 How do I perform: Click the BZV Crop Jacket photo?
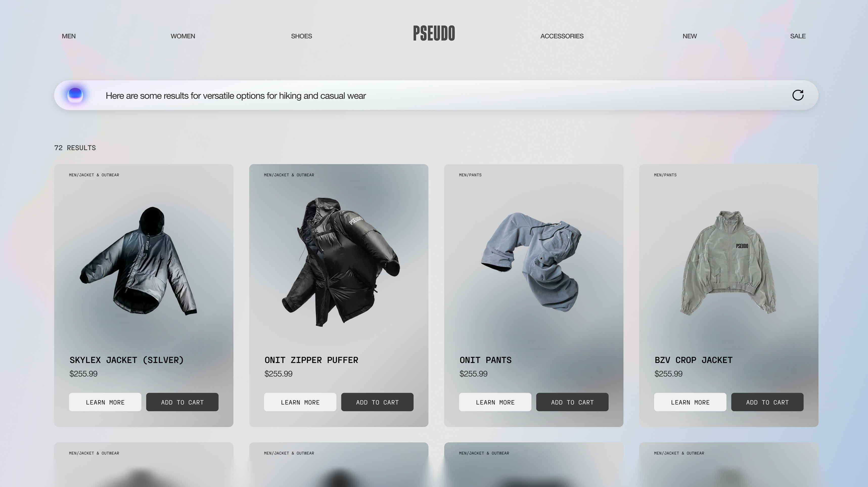pos(728,263)
